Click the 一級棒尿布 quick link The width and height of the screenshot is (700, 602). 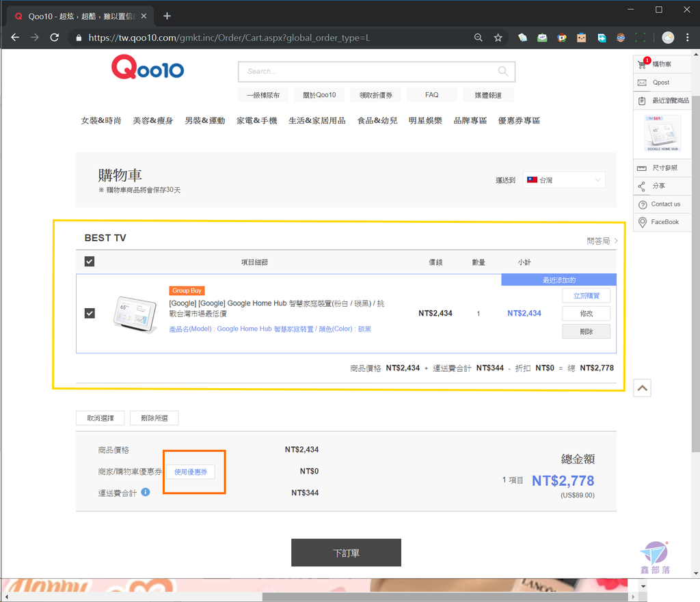pyautogui.click(x=263, y=95)
